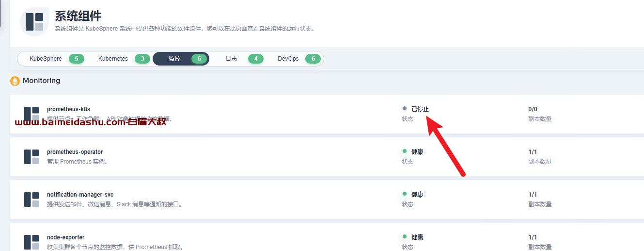Open the node-exporter component name
Image resolution: width=644 pixels, height=251 pixels.
click(x=65, y=237)
